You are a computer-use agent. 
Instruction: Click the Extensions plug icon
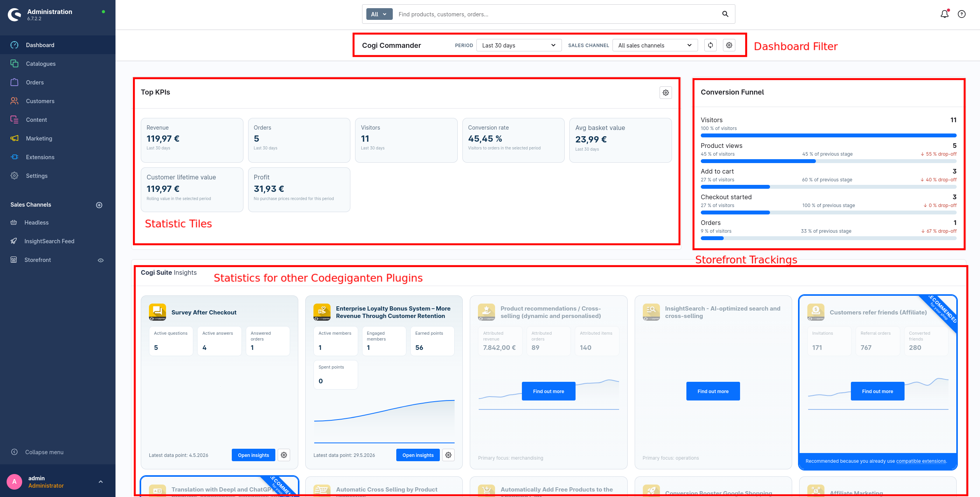tap(14, 157)
